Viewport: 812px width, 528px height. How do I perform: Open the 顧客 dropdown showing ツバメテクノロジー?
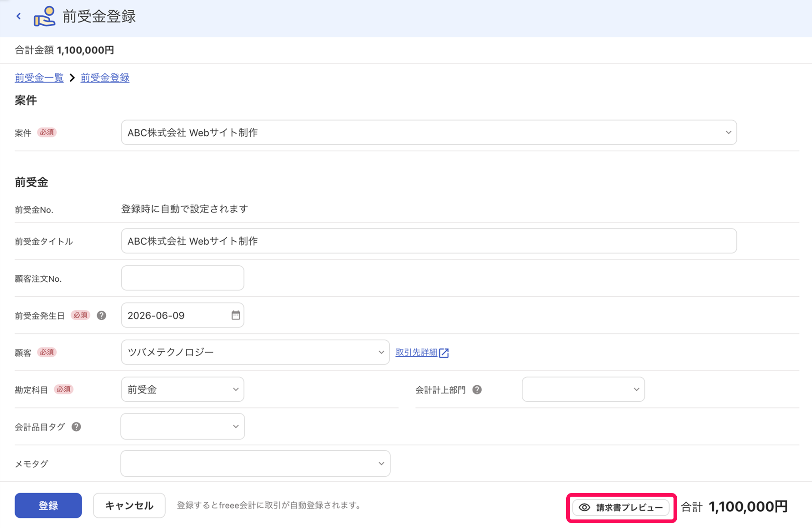(x=255, y=352)
